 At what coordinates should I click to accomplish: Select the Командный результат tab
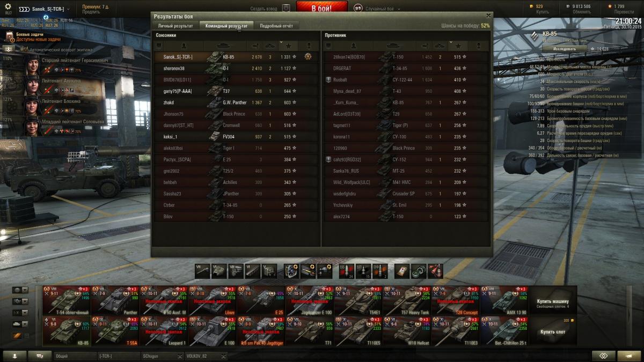226,26
